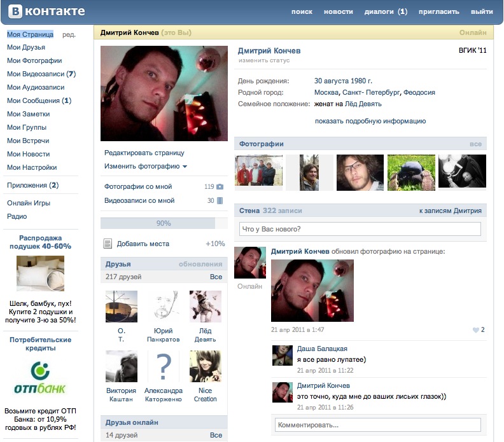Viewport: 504px width, 442px height.
Task: Click the Что у Вас нового? field
Action: [360, 229]
